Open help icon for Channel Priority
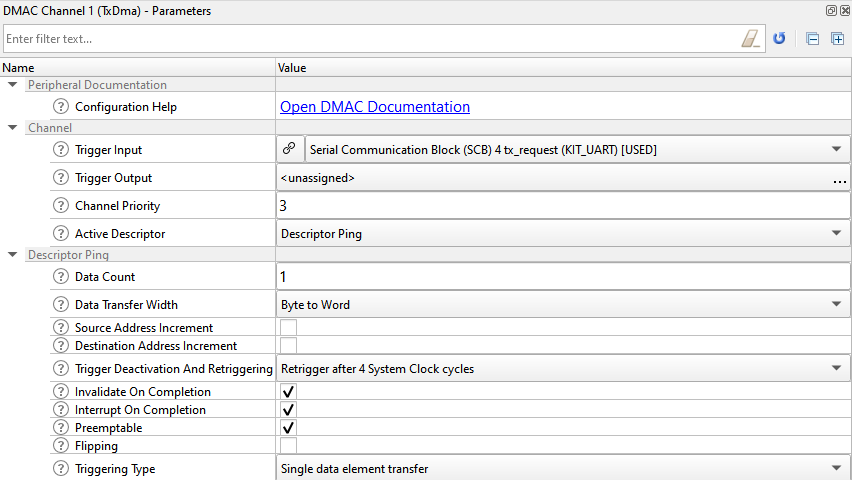 coord(61,205)
